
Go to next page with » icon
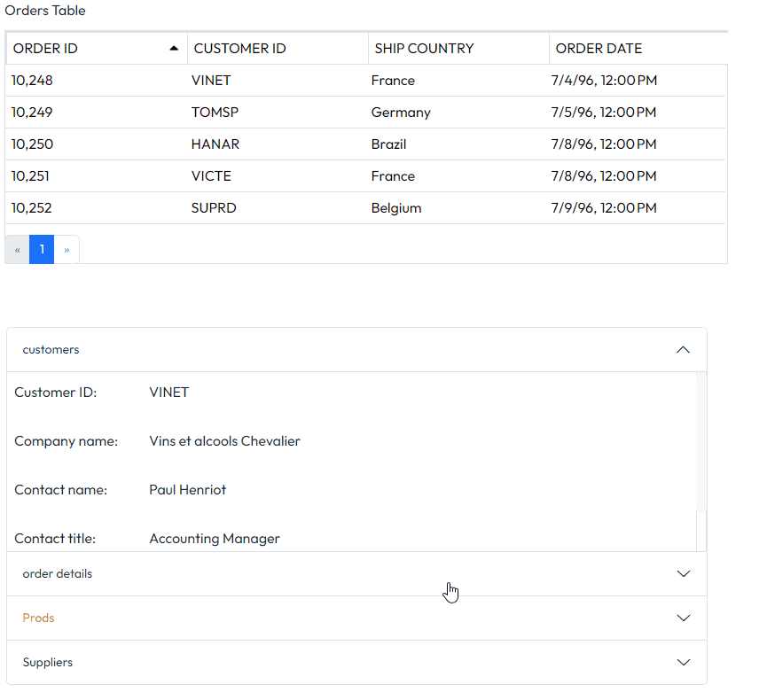[67, 250]
